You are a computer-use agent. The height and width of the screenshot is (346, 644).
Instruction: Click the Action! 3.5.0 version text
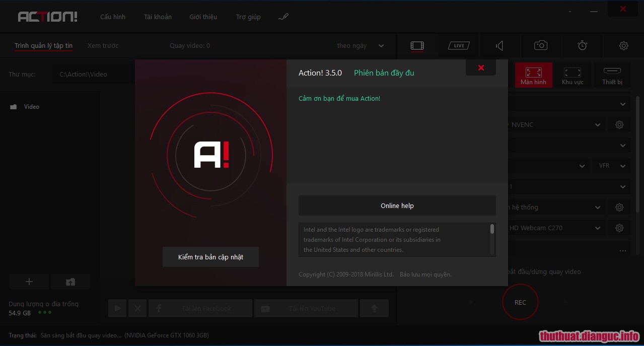(x=320, y=73)
